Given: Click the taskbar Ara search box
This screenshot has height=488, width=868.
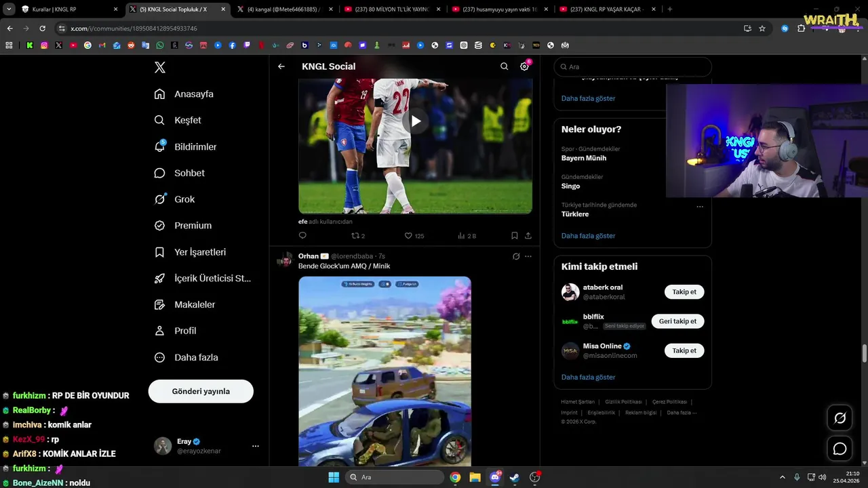Looking at the screenshot, I should tap(395, 477).
